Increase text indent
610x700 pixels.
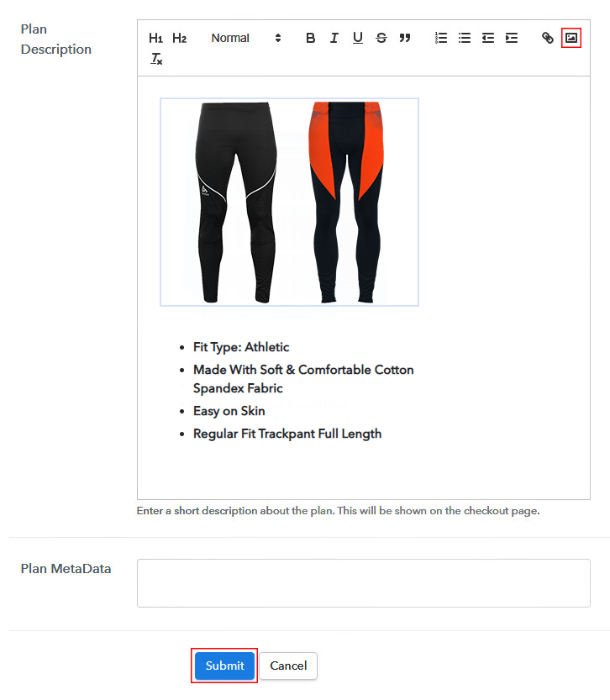512,39
